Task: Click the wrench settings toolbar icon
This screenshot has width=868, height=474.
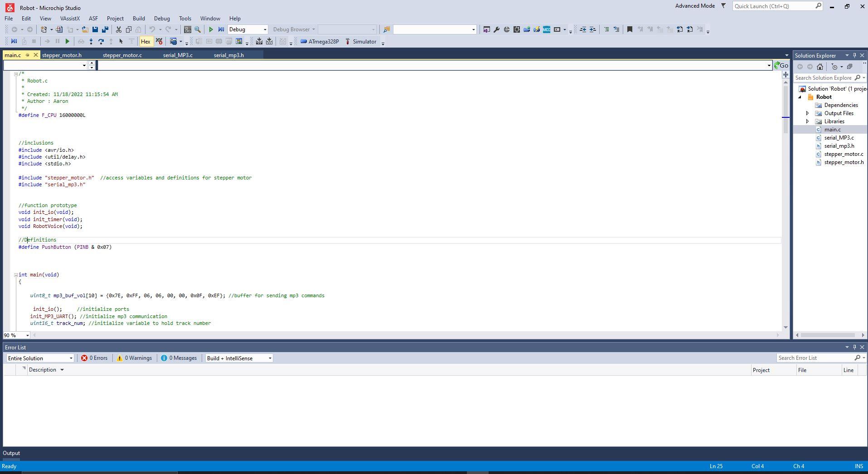Action: pyautogui.click(x=496, y=29)
